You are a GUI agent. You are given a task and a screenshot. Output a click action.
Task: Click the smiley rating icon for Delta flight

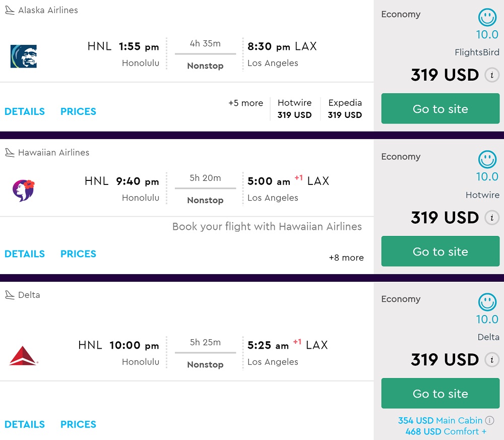pyautogui.click(x=487, y=302)
